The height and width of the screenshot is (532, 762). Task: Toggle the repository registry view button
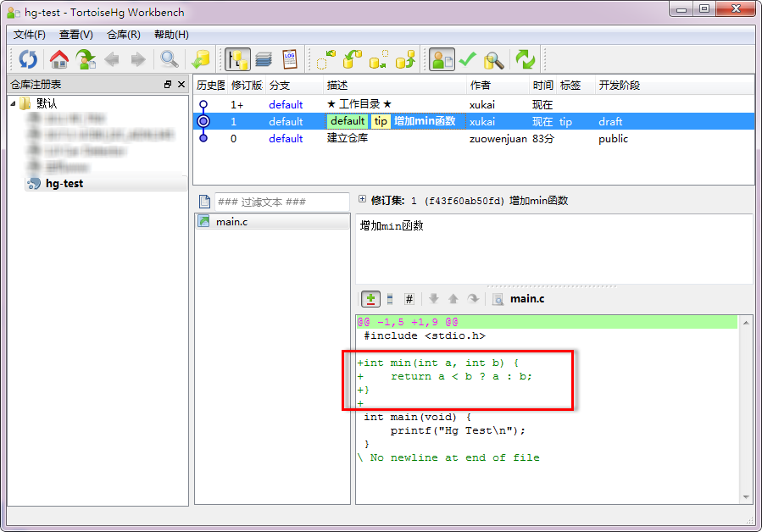237,59
